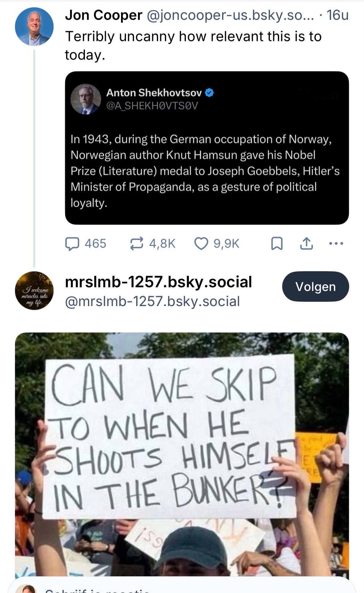Tap the small avatar in the reply bar

[x=26, y=589]
